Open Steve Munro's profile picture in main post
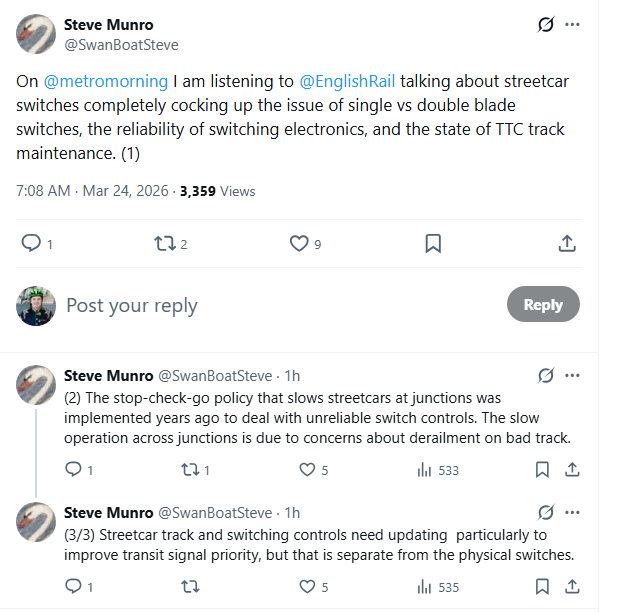Screen dimensions: 627x612 click(x=36, y=34)
